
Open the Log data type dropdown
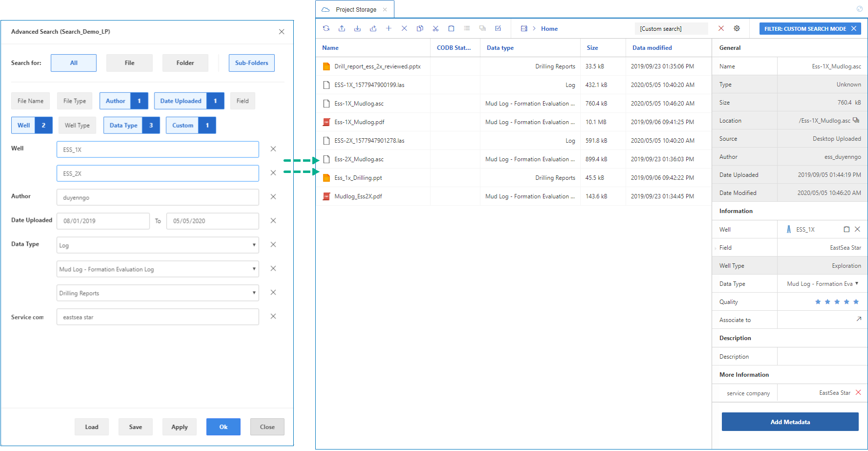coord(158,245)
